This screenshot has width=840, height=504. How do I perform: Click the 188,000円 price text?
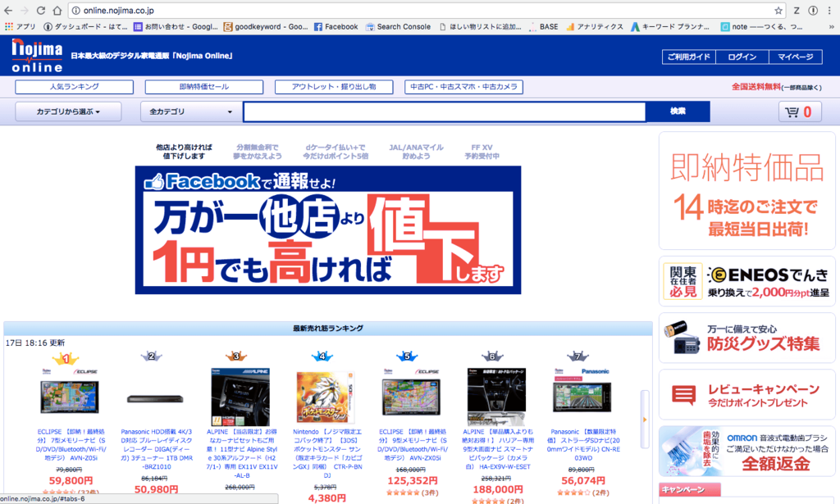click(x=498, y=489)
